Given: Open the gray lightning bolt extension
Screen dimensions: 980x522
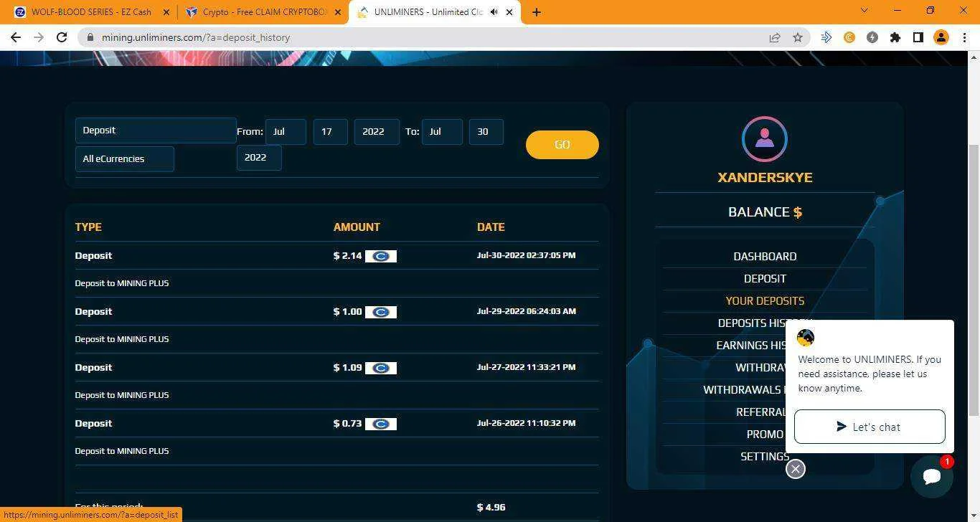Looking at the screenshot, I should tap(872, 37).
